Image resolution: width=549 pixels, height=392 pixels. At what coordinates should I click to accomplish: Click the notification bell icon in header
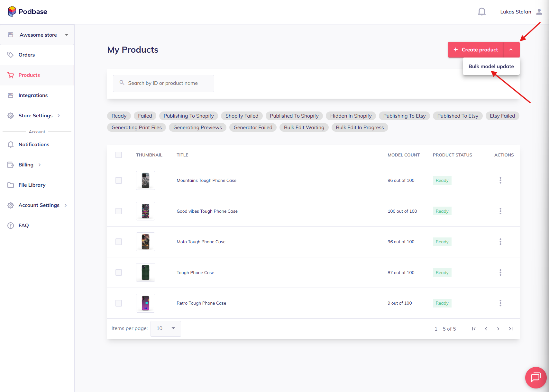click(x=481, y=12)
